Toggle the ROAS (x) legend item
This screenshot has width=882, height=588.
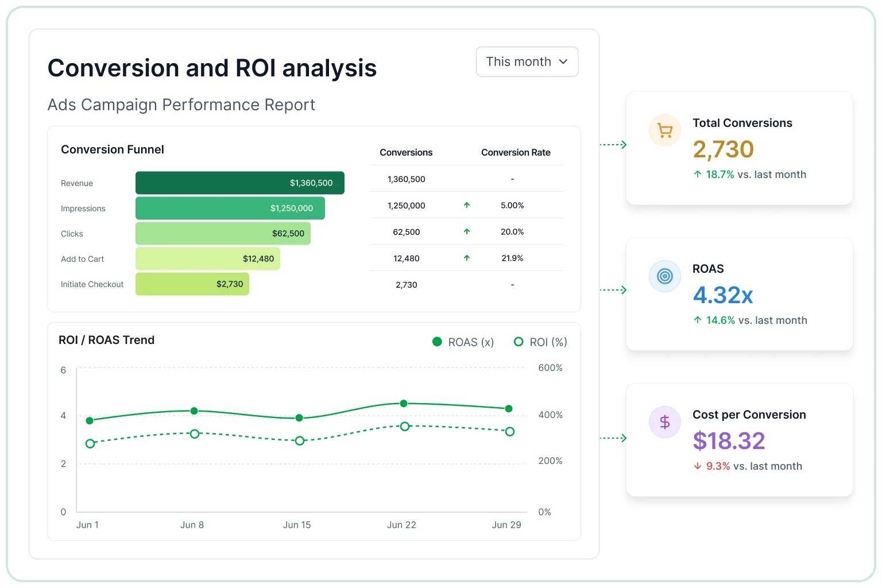click(463, 342)
